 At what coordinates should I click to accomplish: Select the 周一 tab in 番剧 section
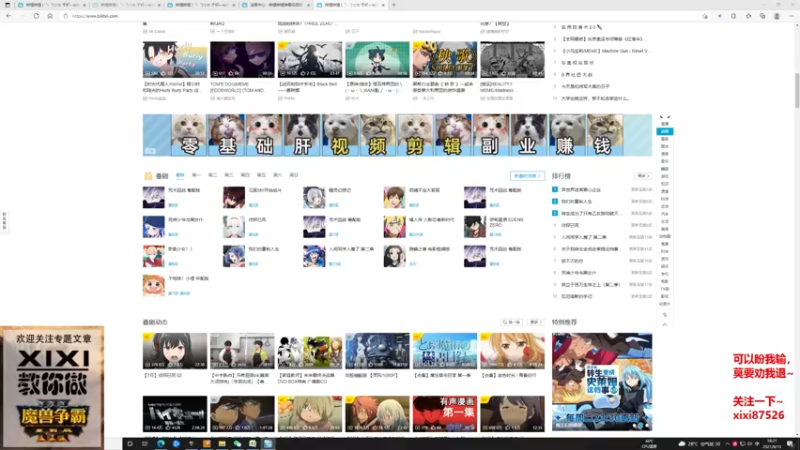(x=196, y=175)
